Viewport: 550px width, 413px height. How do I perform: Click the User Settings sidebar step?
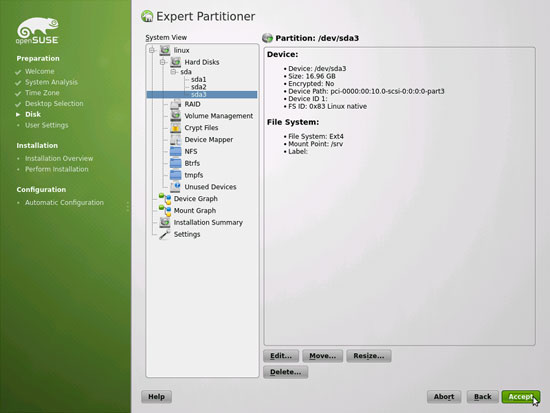point(47,125)
